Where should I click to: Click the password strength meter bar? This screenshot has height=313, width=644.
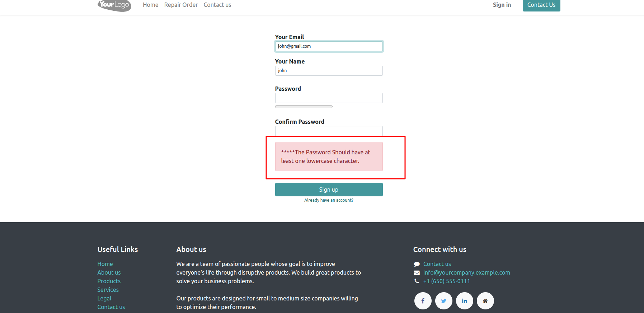click(x=304, y=107)
